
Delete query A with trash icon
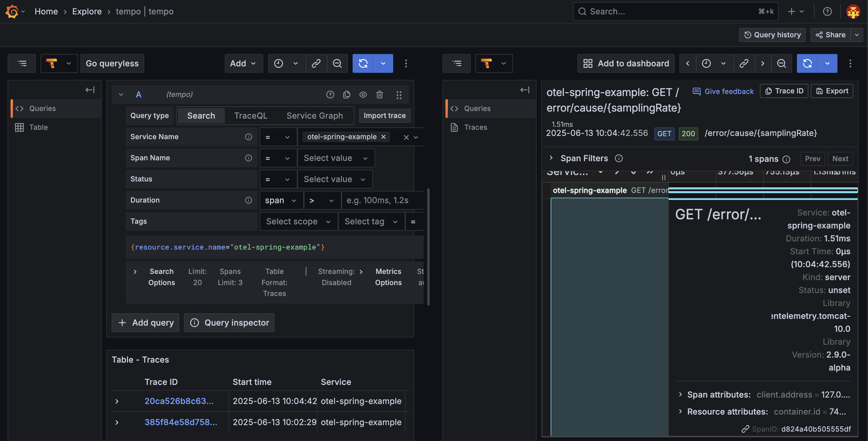[x=379, y=95]
